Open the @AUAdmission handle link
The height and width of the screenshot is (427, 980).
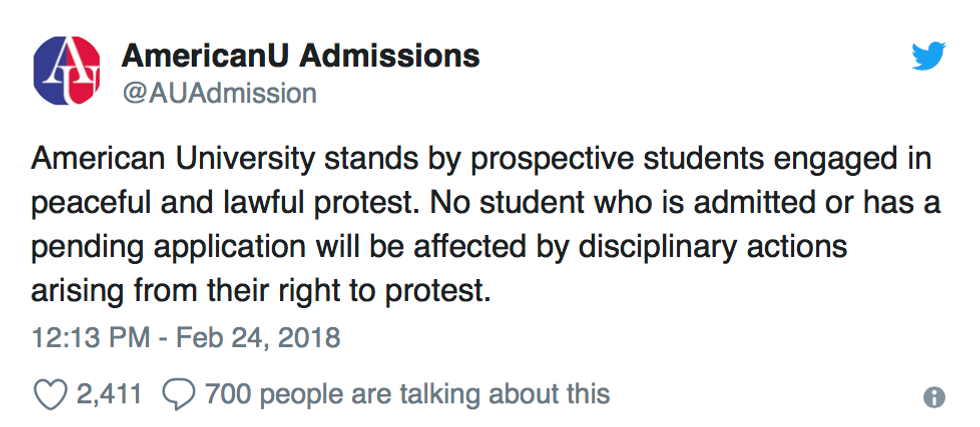point(219,93)
